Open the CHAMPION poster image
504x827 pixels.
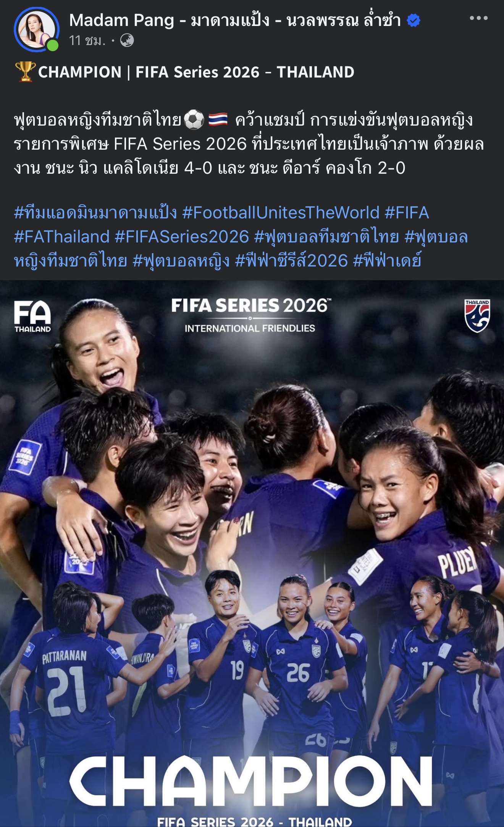252,554
